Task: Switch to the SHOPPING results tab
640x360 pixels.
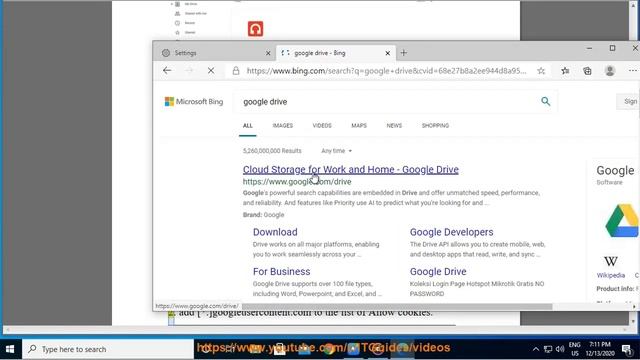Action: (436, 126)
